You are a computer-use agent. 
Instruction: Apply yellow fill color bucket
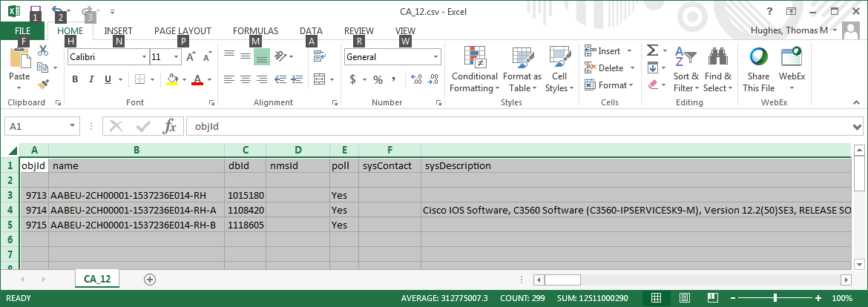click(172, 79)
